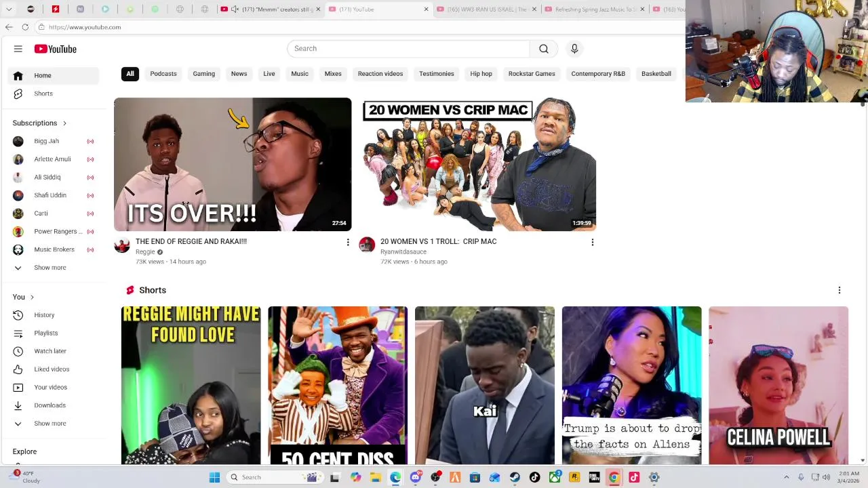This screenshot has width=868, height=488.
Task: Start voice search with the microphone icon
Action: click(x=574, y=49)
